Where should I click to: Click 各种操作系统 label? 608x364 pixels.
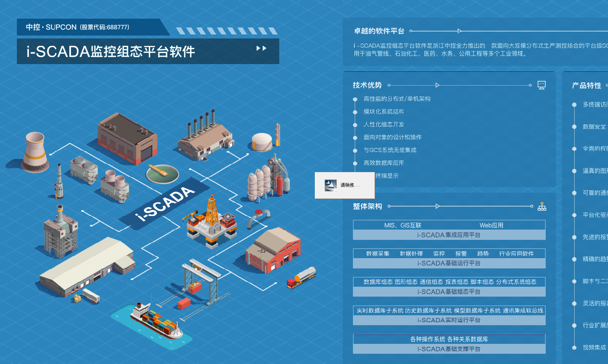[428, 339]
